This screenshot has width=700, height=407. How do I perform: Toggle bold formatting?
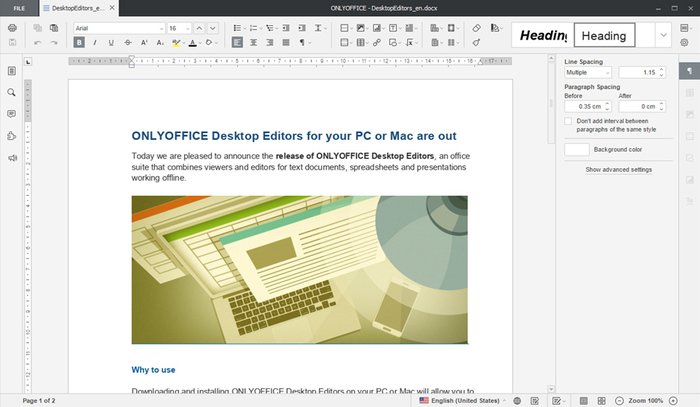(x=79, y=43)
